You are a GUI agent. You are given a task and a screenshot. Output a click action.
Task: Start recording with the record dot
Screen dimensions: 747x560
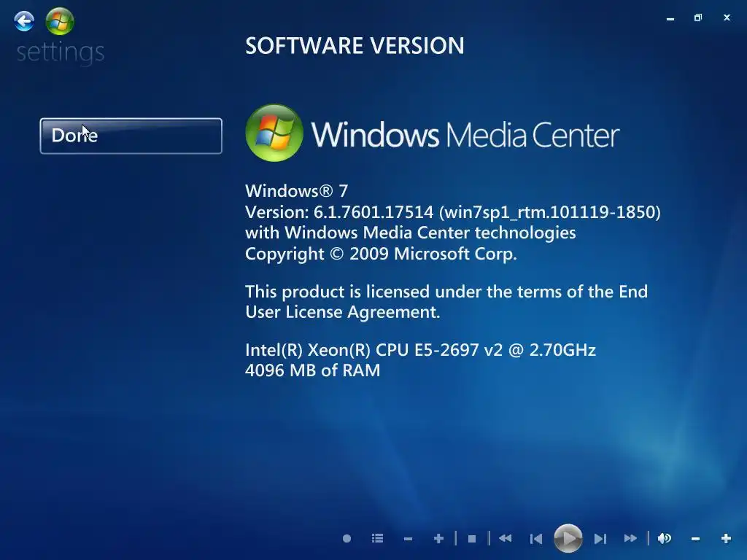(347, 539)
